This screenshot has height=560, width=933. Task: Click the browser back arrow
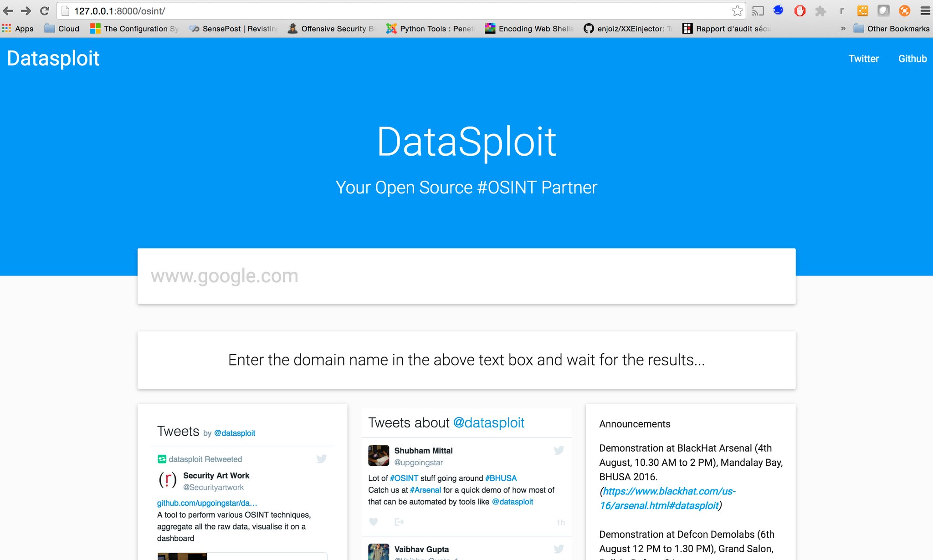[x=8, y=11]
